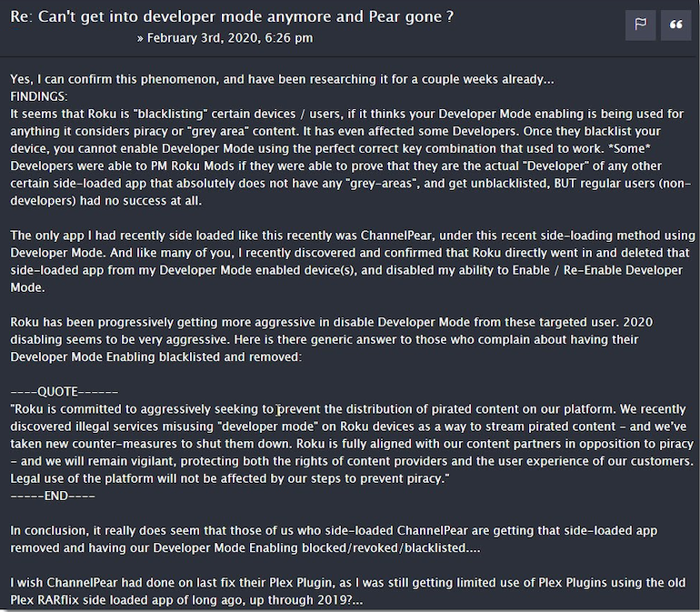Click the February 3rd, 2020 post timestamp
Screen dimensions: 700x612
tap(230, 38)
